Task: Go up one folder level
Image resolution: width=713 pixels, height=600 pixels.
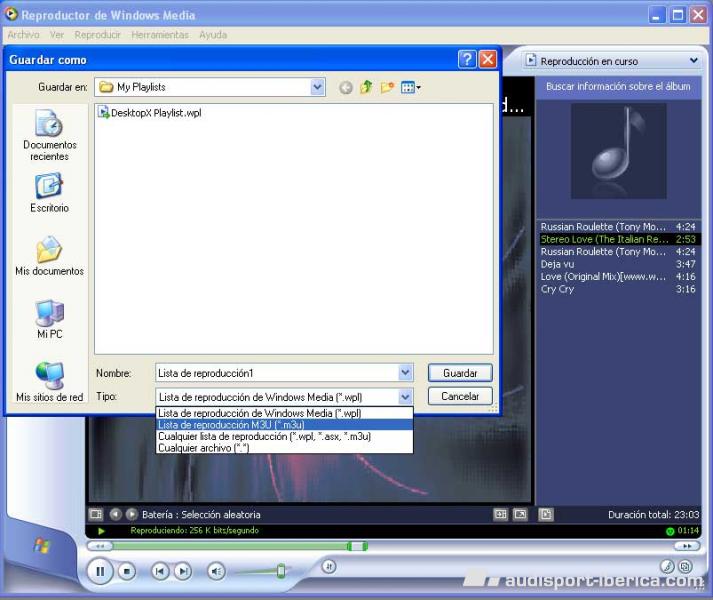Action: coord(366,87)
